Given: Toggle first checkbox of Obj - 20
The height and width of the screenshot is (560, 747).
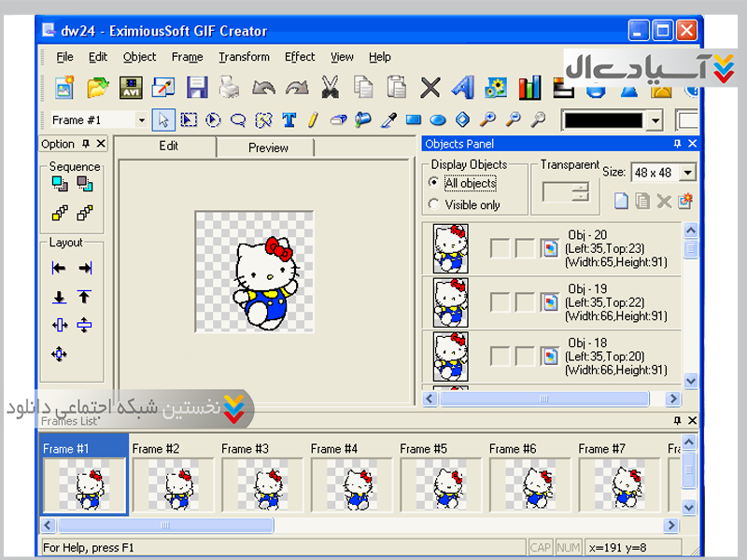Looking at the screenshot, I should click(x=500, y=248).
